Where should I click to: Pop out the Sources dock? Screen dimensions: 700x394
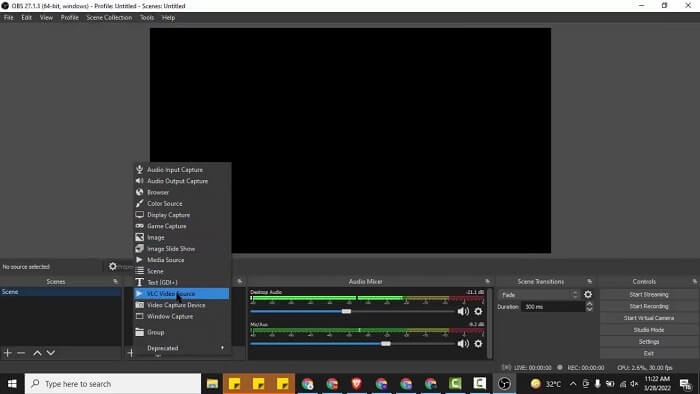click(x=239, y=281)
